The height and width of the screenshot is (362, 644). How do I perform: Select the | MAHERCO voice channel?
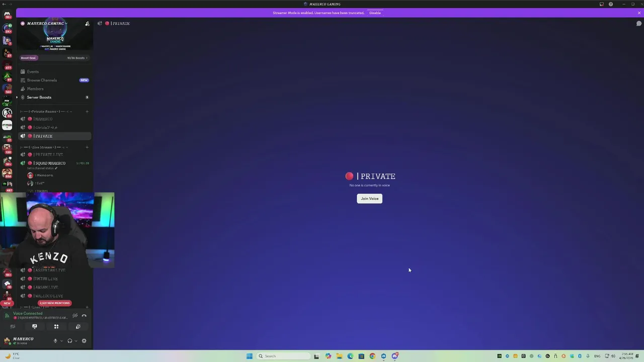tap(55, 119)
